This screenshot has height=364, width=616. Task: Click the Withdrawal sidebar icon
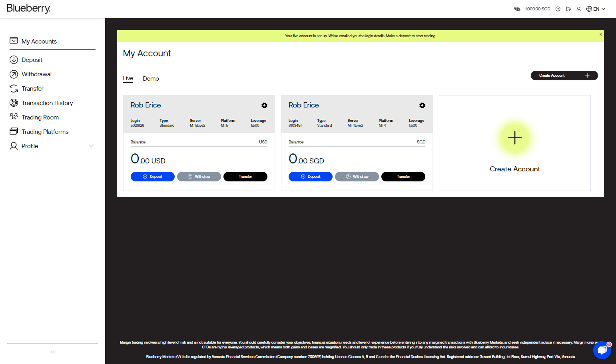(14, 74)
